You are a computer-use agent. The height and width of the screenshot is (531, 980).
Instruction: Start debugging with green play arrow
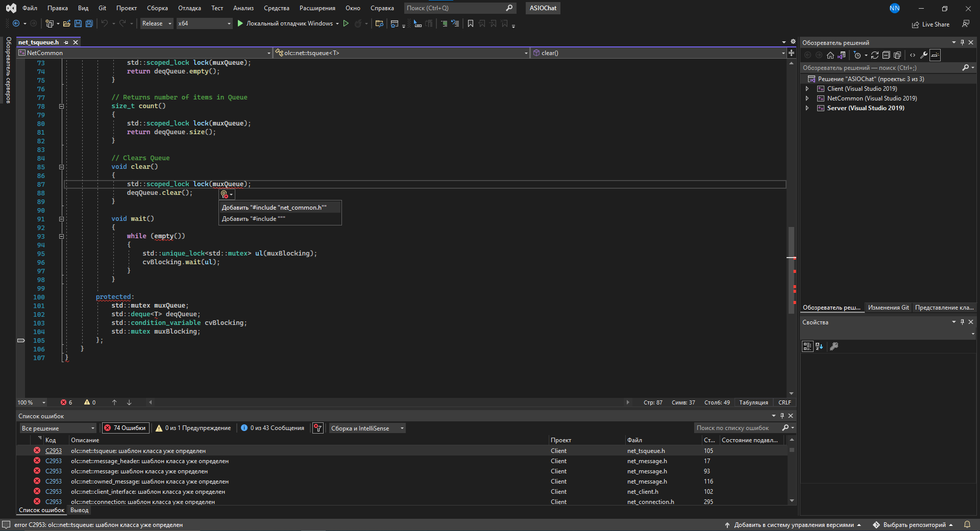click(x=239, y=23)
